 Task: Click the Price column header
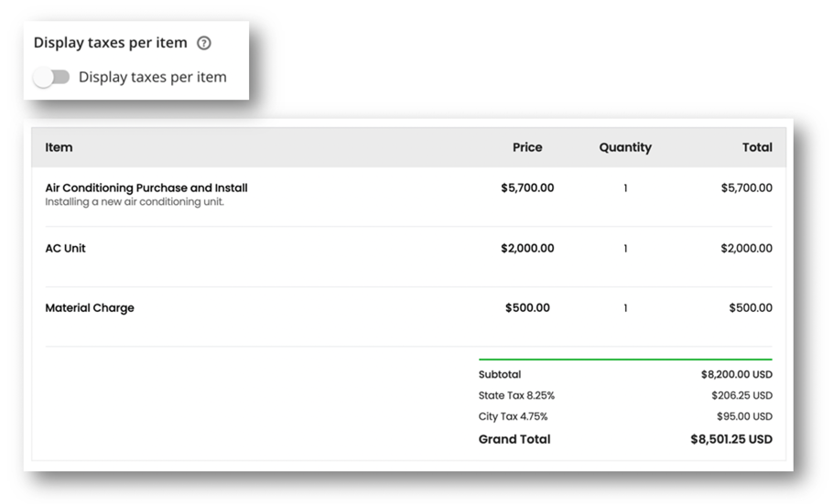click(x=527, y=147)
